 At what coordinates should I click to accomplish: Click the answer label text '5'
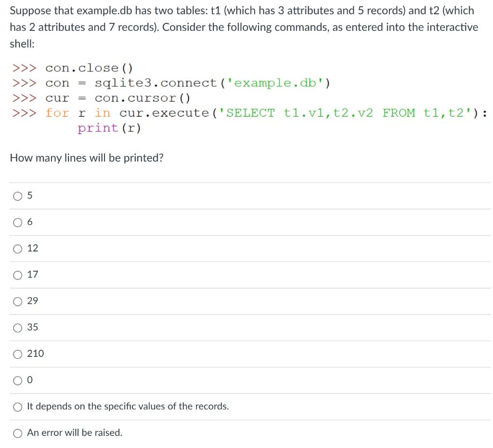29,196
